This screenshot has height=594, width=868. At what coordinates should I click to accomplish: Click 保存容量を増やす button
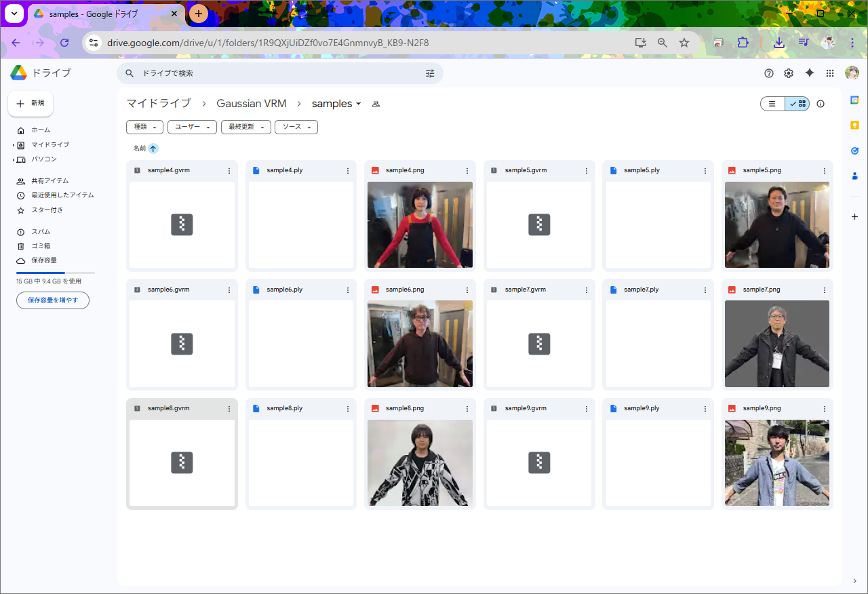coord(53,300)
